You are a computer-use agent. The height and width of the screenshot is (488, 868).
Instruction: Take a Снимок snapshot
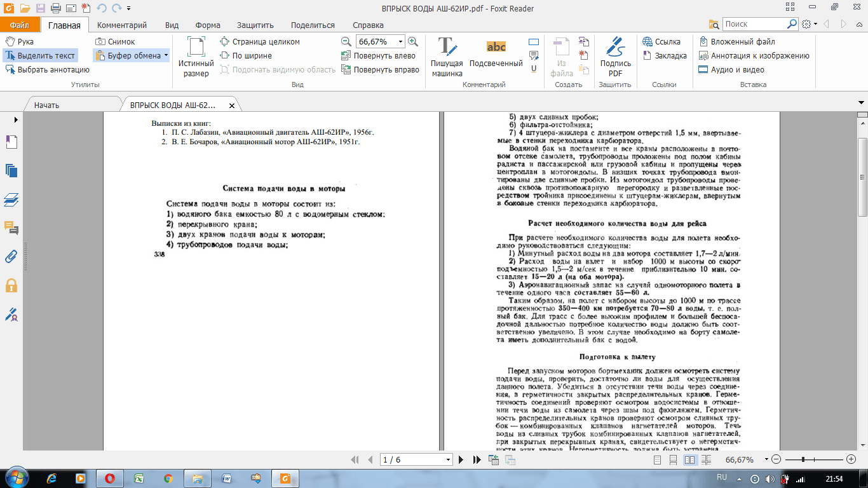[x=115, y=41]
